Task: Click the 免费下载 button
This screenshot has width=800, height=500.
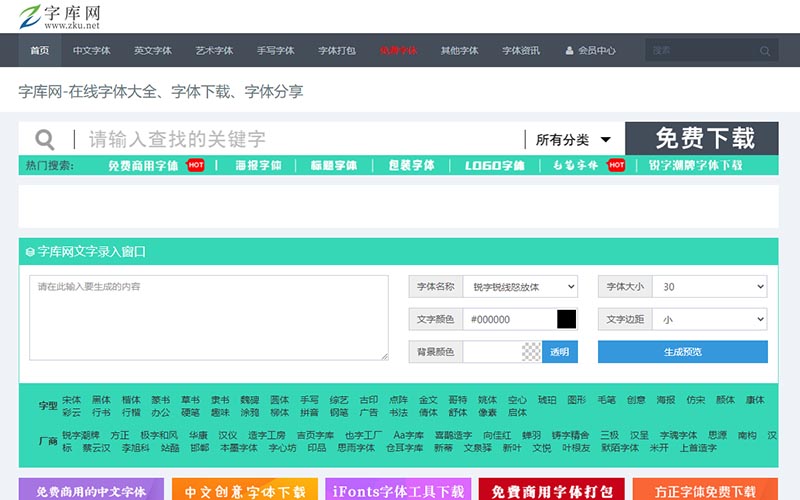Action: pyautogui.click(x=702, y=138)
